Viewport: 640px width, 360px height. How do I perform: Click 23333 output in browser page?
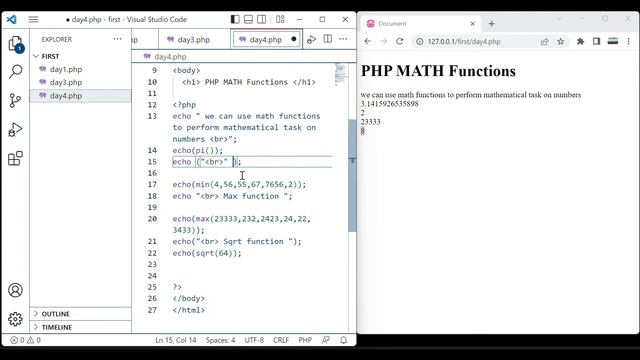click(371, 122)
